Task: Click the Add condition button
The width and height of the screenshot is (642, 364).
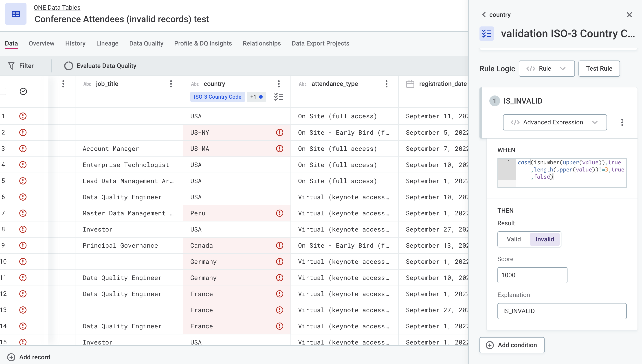Action: 512,345
